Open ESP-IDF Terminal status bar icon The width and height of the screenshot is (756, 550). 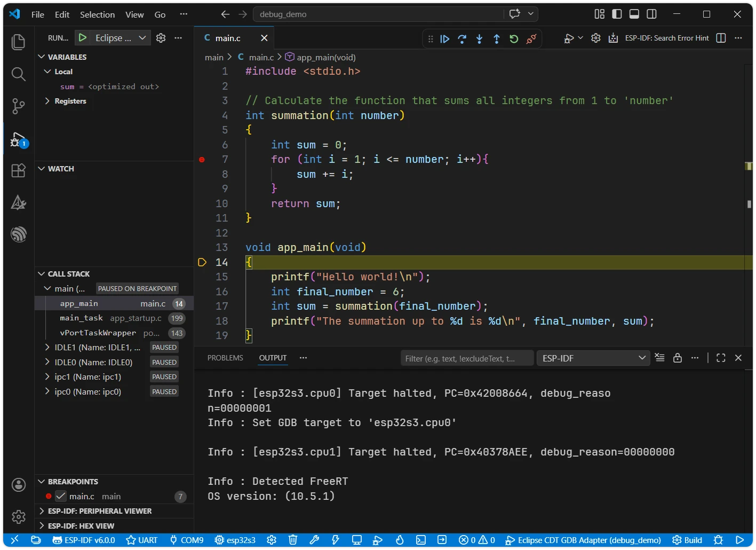click(x=421, y=540)
